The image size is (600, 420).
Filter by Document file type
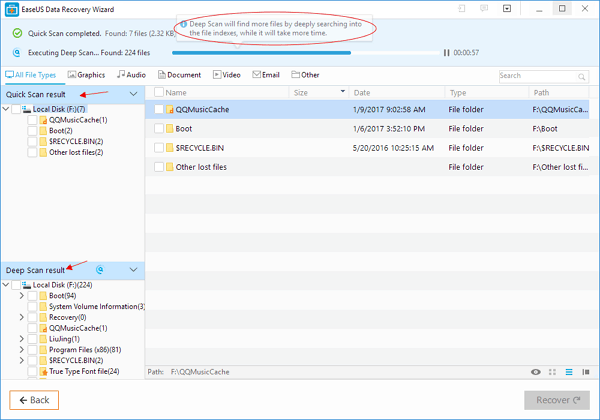point(178,75)
